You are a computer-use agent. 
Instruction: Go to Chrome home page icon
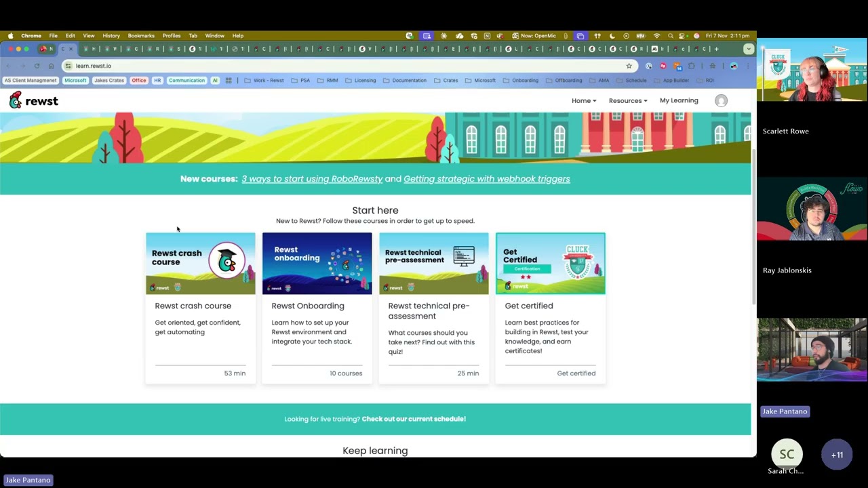51,66
